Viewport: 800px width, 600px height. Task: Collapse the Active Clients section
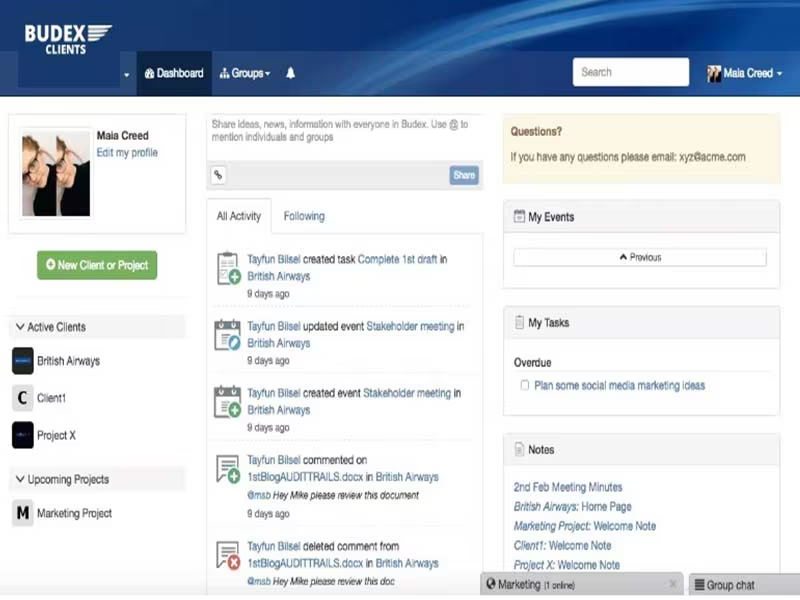(20, 327)
